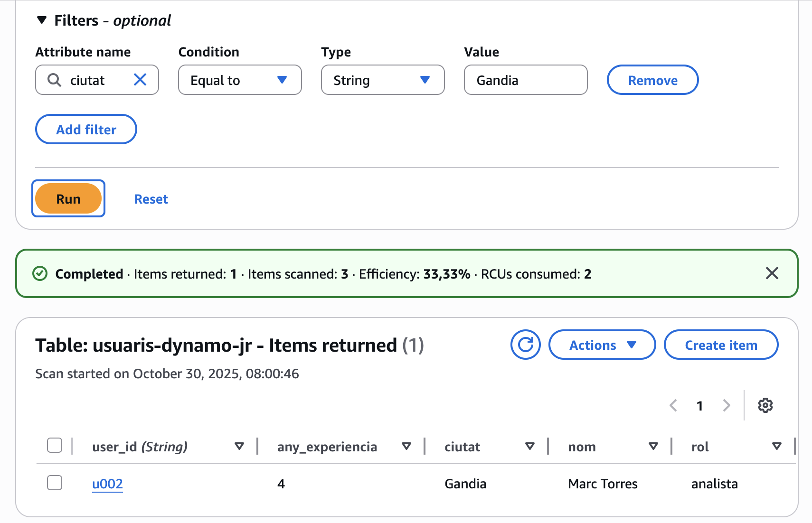Check the u002 row checkbox
Viewport: 812px width, 523px height.
pyautogui.click(x=55, y=483)
